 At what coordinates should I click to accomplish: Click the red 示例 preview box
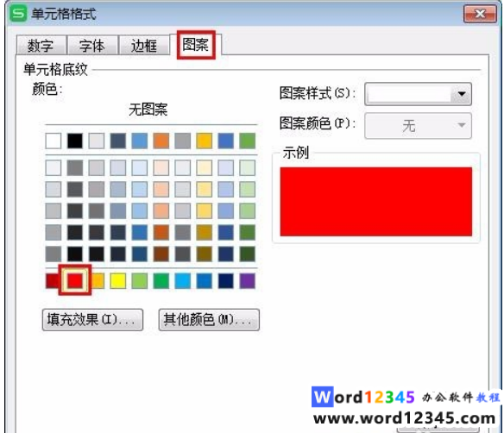[x=375, y=202]
